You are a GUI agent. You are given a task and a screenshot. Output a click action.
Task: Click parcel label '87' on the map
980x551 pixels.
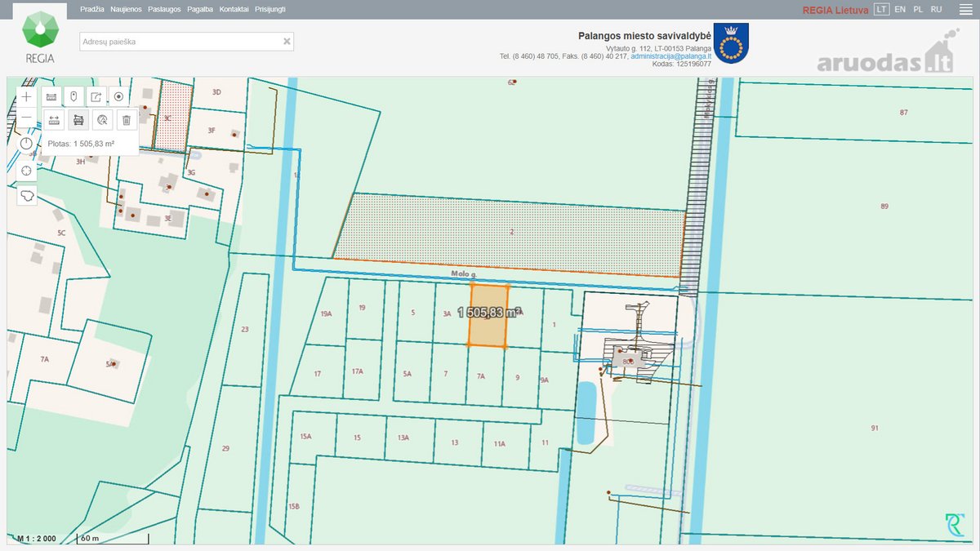(904, 112)
